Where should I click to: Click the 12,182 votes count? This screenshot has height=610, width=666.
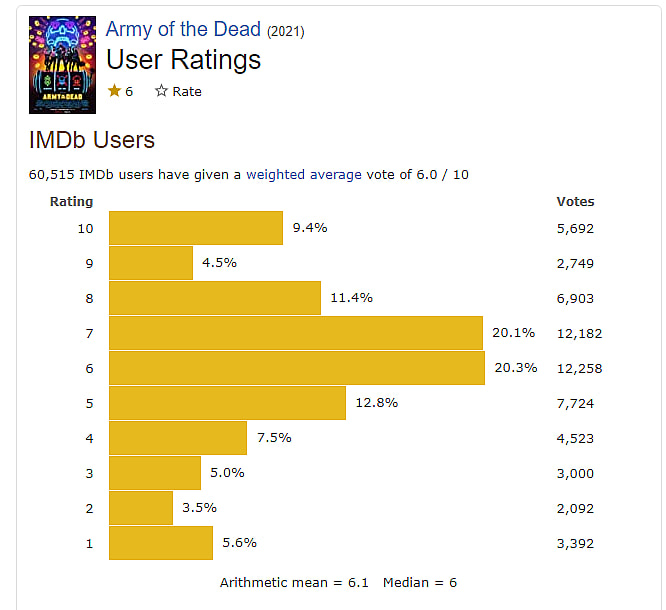580,333
